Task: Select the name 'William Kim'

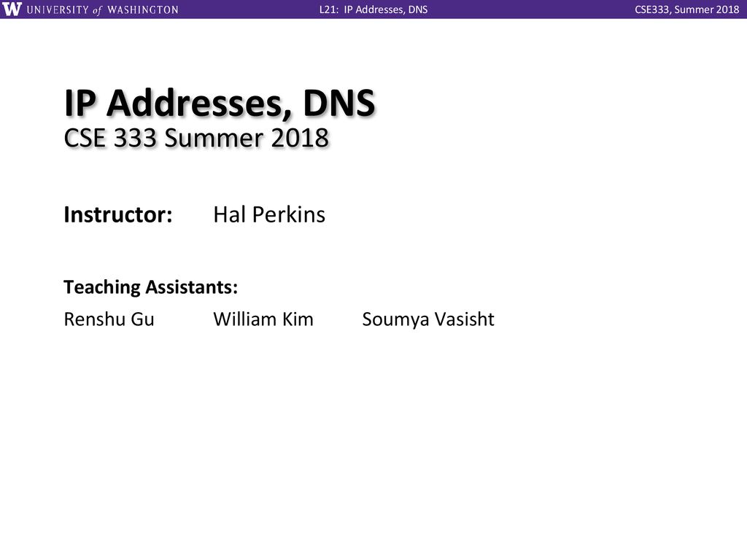Action: pyautogui.click(x=263, y=319)
